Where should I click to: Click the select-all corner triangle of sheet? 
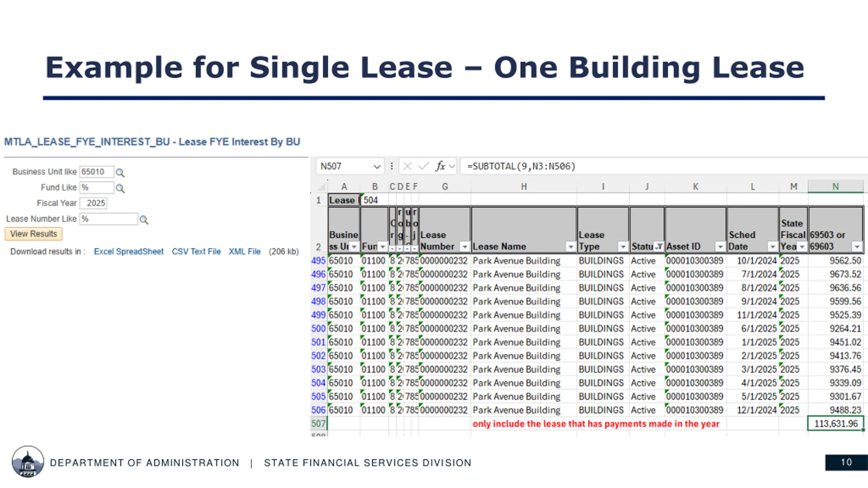pos(321,187)
